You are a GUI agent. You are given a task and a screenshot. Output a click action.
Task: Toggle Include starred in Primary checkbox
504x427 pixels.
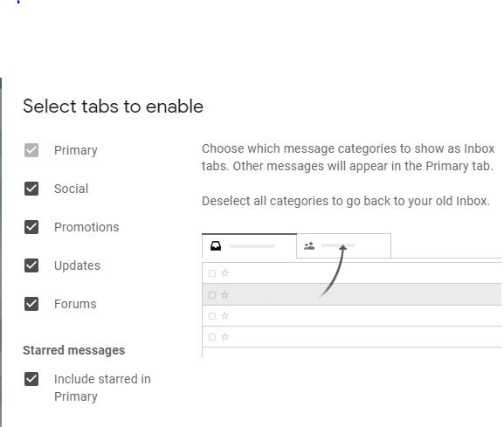31,379
